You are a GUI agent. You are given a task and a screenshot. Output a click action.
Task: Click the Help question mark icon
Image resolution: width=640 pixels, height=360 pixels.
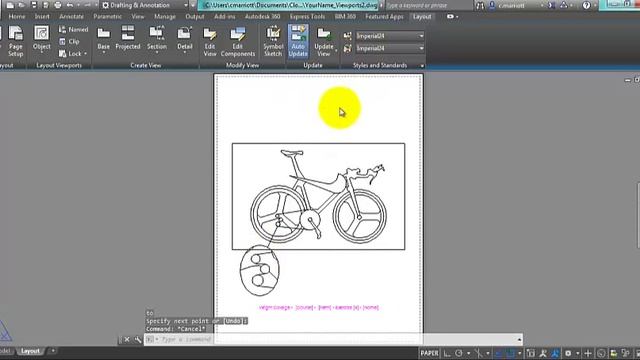click(586, 5)
